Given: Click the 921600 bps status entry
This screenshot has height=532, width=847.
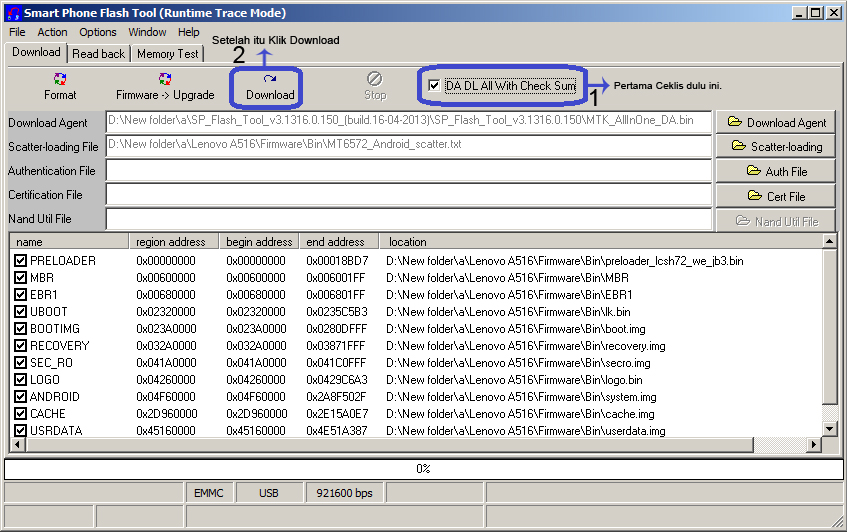Looking at the screenshot, I should point(344,493).
